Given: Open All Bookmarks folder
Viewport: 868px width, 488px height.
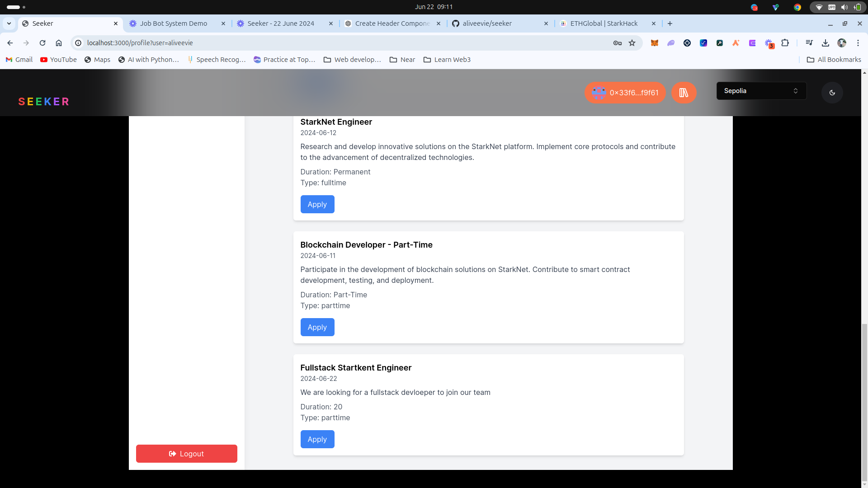Looking at the screenshot, I should (834, 60).
